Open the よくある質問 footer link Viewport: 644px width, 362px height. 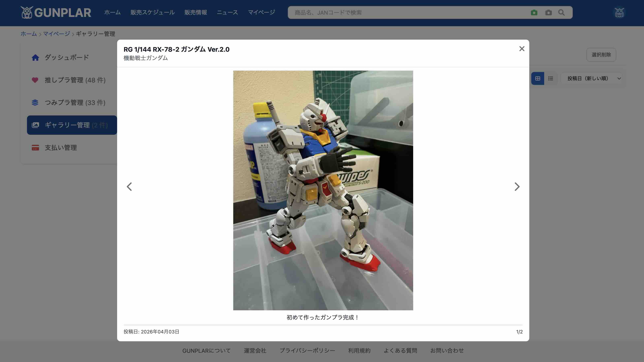pos(400,351)
